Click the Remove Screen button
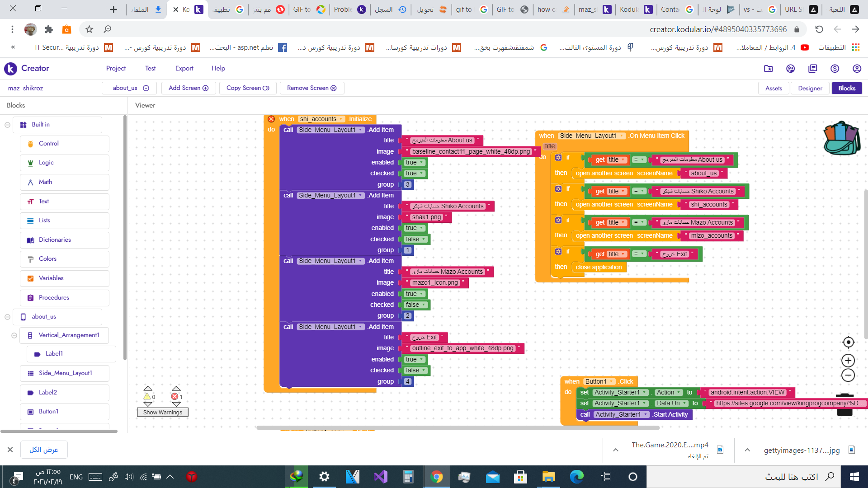Viewport: 868px width, 488px height. click(x=311, y=88)
